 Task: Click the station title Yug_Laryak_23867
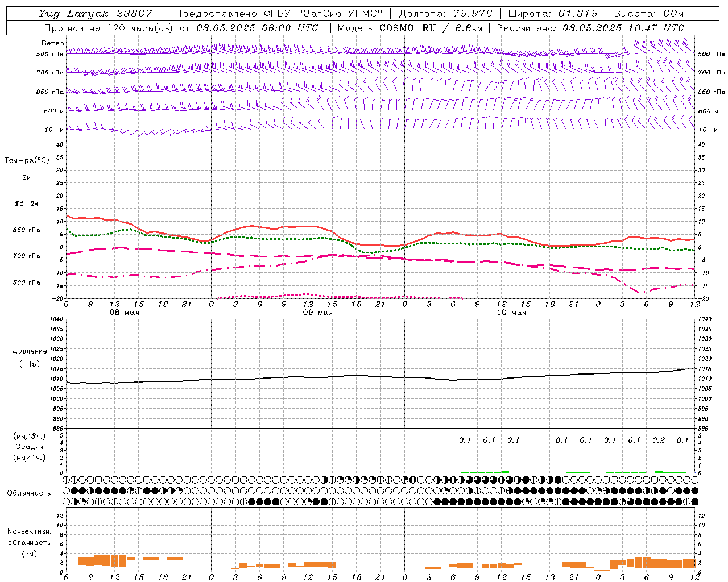click(x=96, y=14)
